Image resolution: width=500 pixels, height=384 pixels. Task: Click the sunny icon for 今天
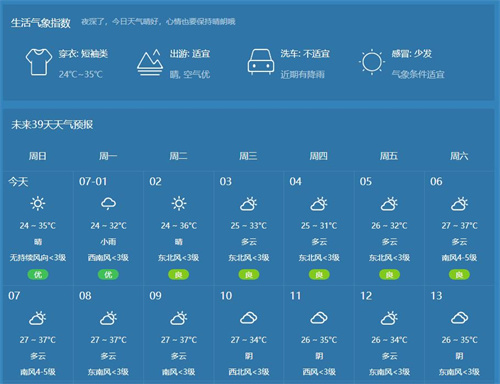coord(38,203)
